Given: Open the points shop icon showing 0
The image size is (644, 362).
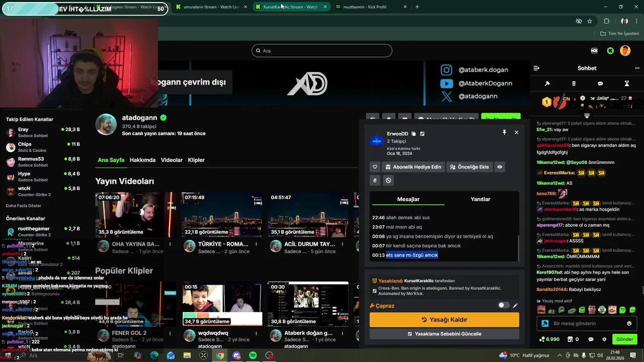Looking at the screenshot, I should (x=573, y=339).
